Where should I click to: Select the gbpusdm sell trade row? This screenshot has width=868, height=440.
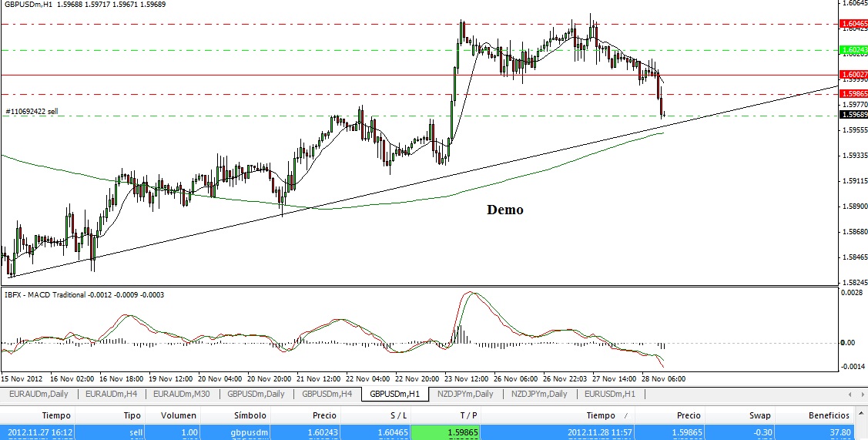[427, 432]
